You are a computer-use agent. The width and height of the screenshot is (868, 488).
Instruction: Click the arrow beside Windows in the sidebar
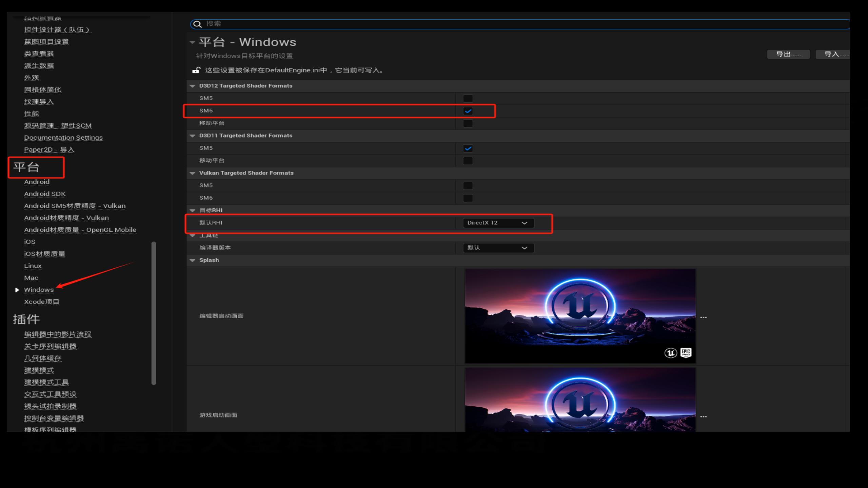[x=17, y=290]
